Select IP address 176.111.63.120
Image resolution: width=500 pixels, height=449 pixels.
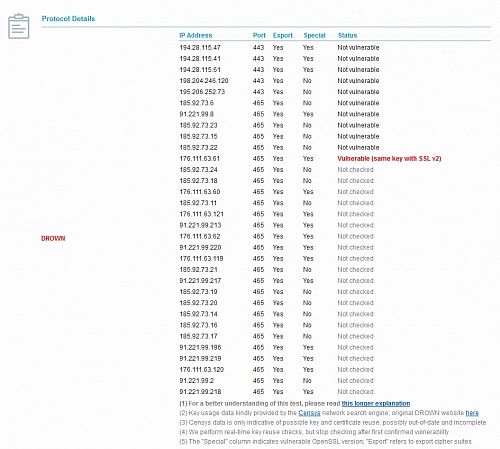click(202, 370)
